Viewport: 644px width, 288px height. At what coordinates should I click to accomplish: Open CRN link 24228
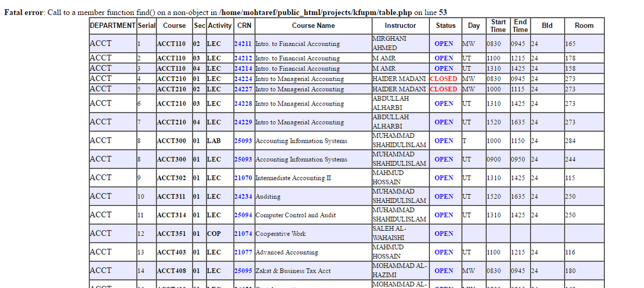[243, 104]
